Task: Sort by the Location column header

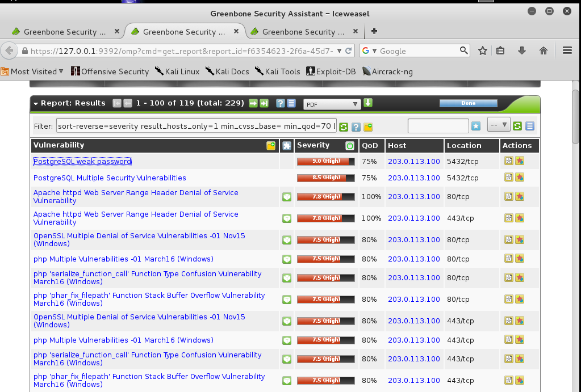Action: 464,145
